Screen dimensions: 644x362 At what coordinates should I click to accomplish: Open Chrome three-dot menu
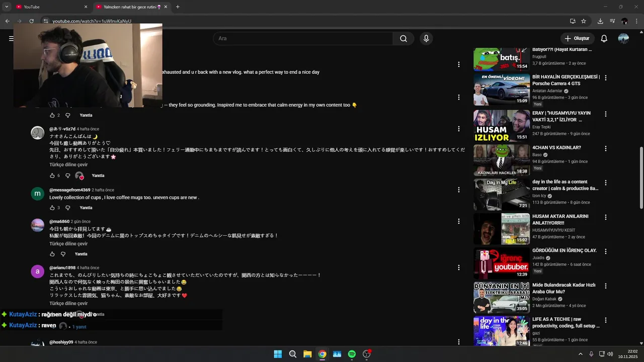pyautogui.click(x=636, y=21)
